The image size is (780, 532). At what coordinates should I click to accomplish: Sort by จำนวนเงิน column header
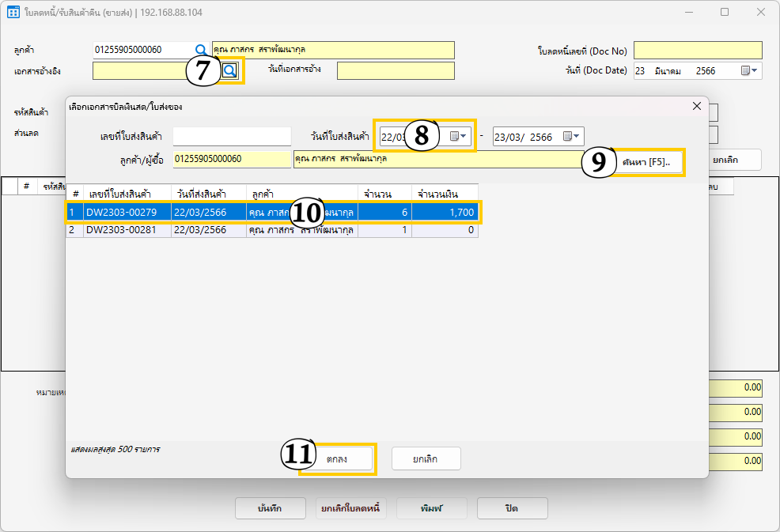445,193
